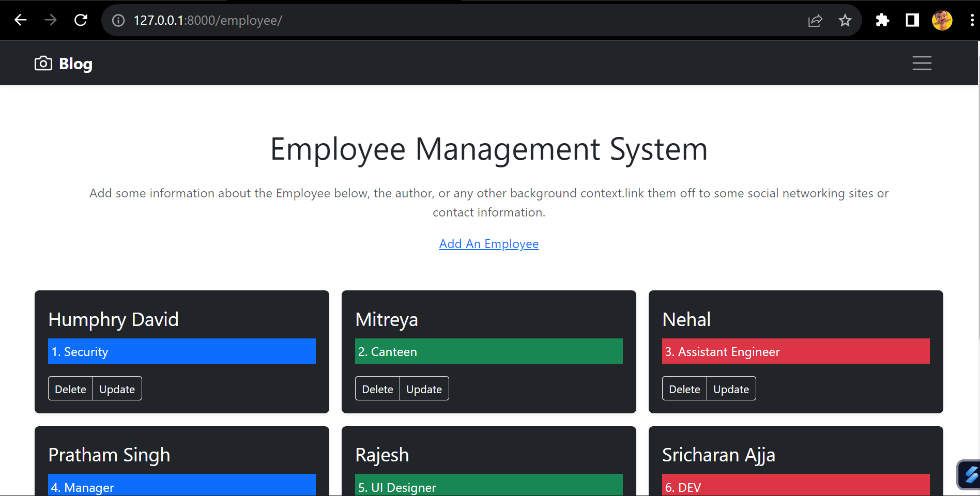Update employee Mitreya
980x496 pixels.
[x=423, y=389]
